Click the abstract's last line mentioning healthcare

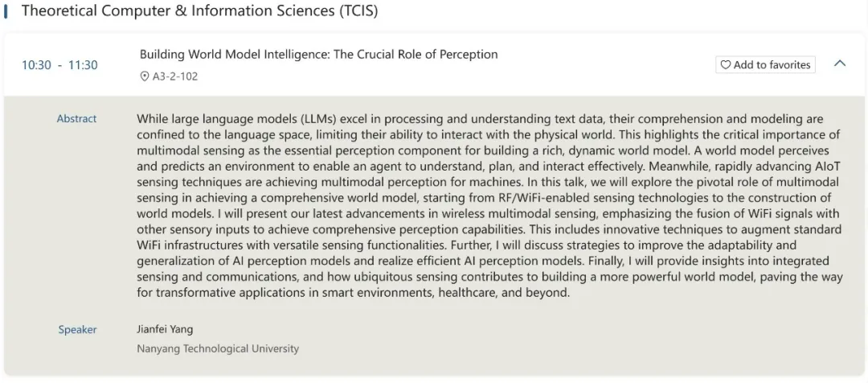coord(353,292)
